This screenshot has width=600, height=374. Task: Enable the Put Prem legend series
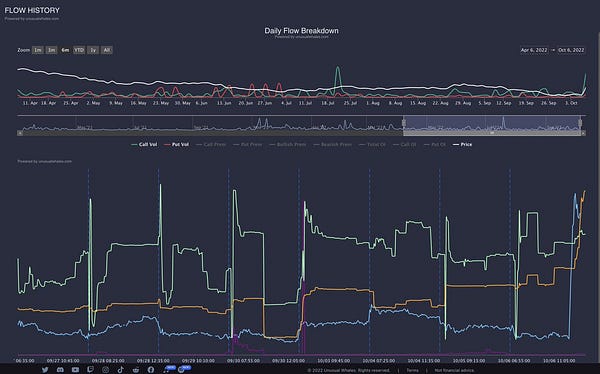[x=248, y=144]
